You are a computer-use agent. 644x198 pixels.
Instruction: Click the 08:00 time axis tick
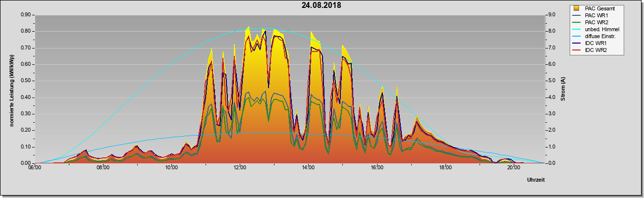point(103,167)
